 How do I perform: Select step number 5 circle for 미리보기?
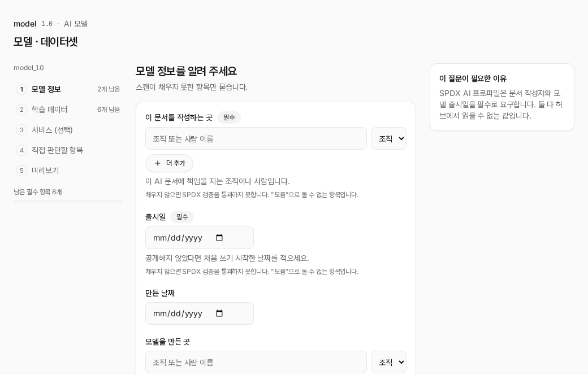(21, 171)
